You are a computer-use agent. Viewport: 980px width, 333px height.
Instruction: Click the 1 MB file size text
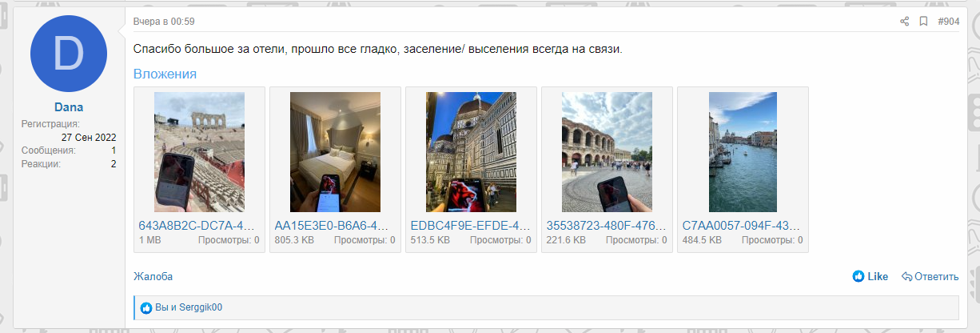[149, 240]
